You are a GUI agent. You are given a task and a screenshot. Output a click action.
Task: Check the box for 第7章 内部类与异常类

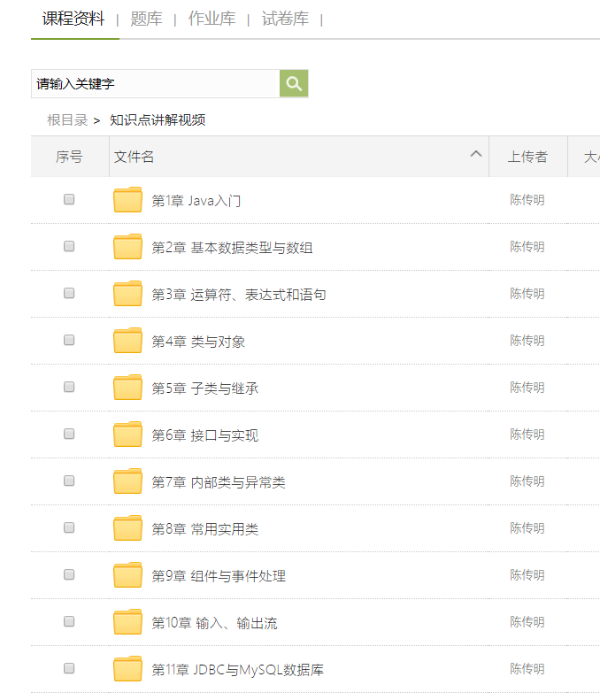[69, 481]
